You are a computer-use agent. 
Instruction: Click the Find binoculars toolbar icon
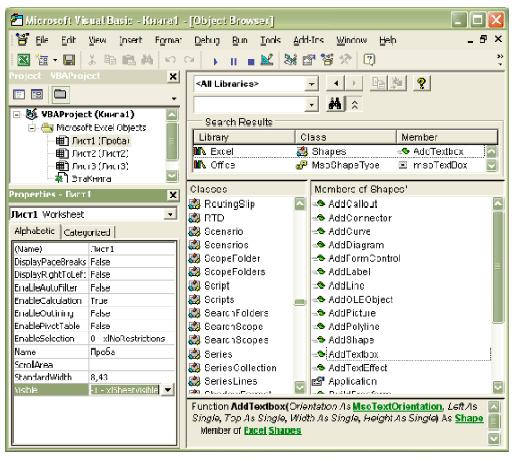click(147, 60)
